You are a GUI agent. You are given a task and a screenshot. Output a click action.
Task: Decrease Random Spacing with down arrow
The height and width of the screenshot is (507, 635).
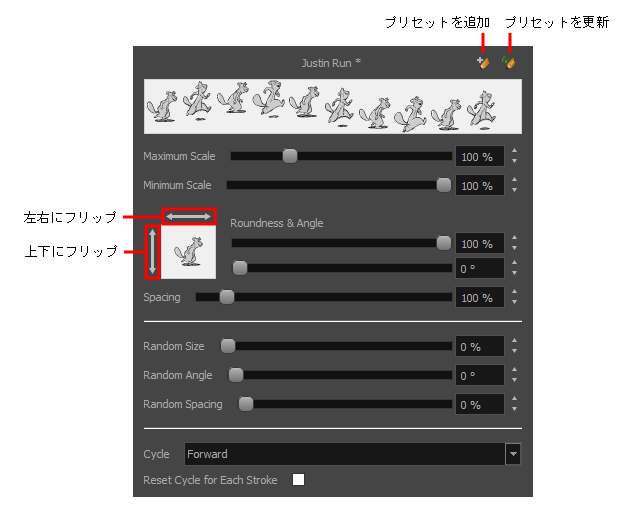(514, 409)
